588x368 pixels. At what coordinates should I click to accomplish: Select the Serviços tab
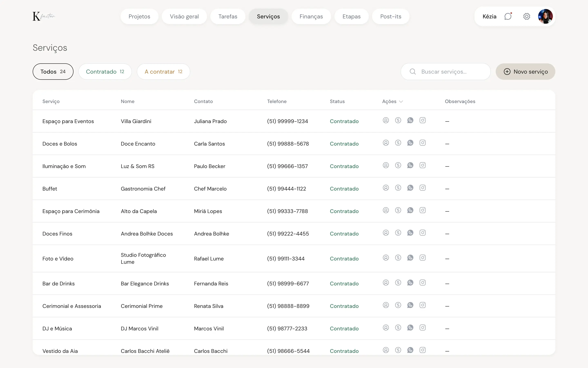coord(268,16)
